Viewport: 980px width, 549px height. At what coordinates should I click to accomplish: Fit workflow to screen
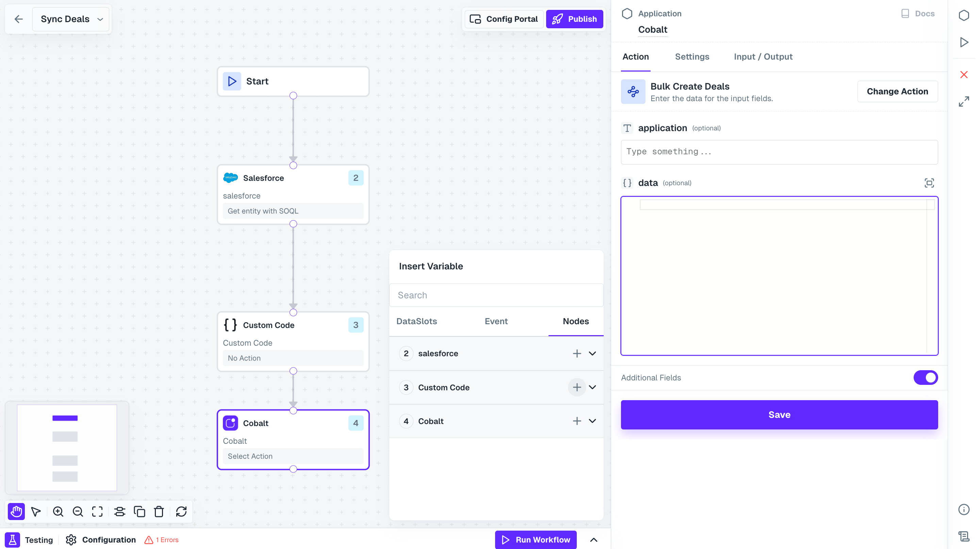[x=97, y=511]
